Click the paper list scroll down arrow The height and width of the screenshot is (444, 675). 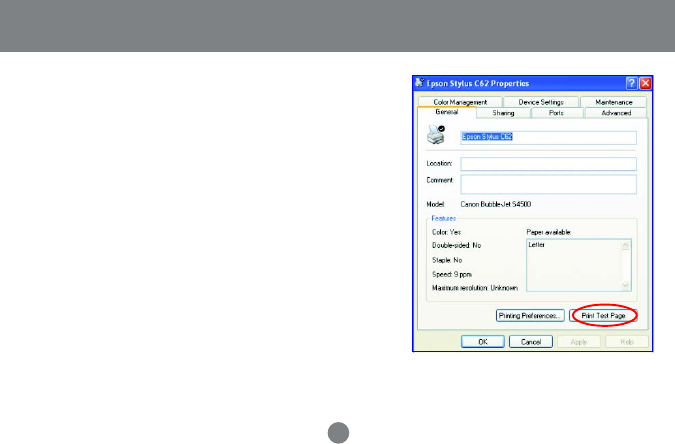625,285
